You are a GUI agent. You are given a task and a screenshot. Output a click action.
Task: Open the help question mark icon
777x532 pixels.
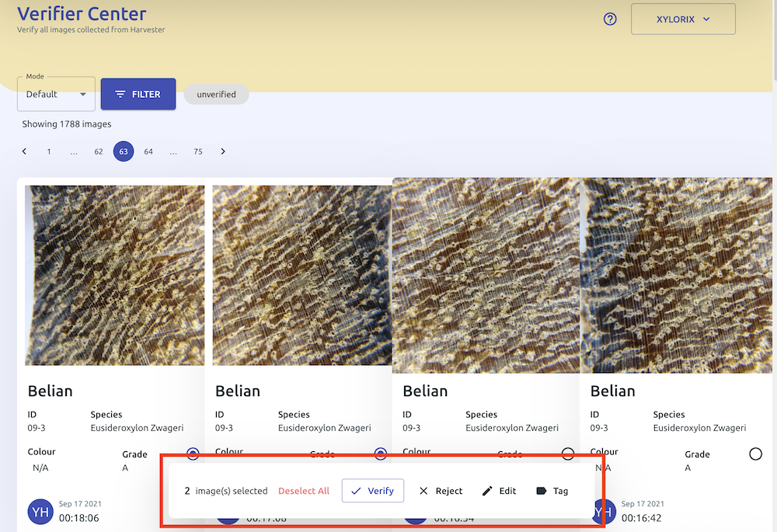point(610,19)
